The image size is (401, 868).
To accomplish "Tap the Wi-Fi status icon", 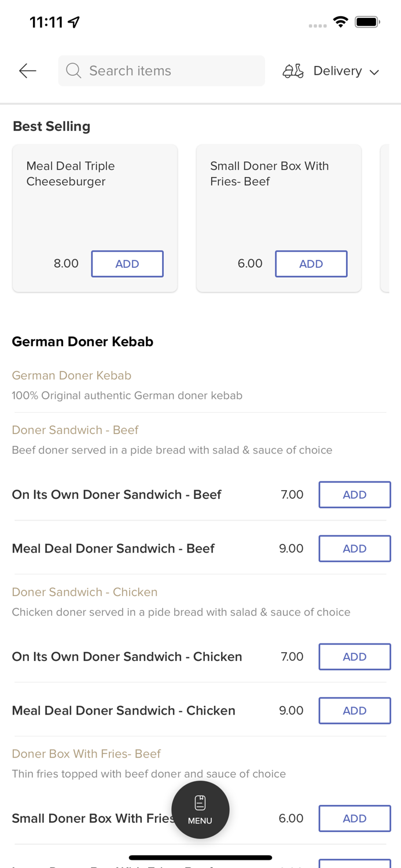I will click(x=340, y=22).
